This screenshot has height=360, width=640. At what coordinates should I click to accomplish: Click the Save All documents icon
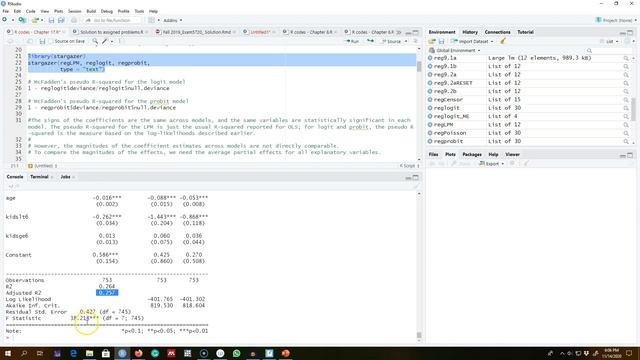click(x=61, y=20)
